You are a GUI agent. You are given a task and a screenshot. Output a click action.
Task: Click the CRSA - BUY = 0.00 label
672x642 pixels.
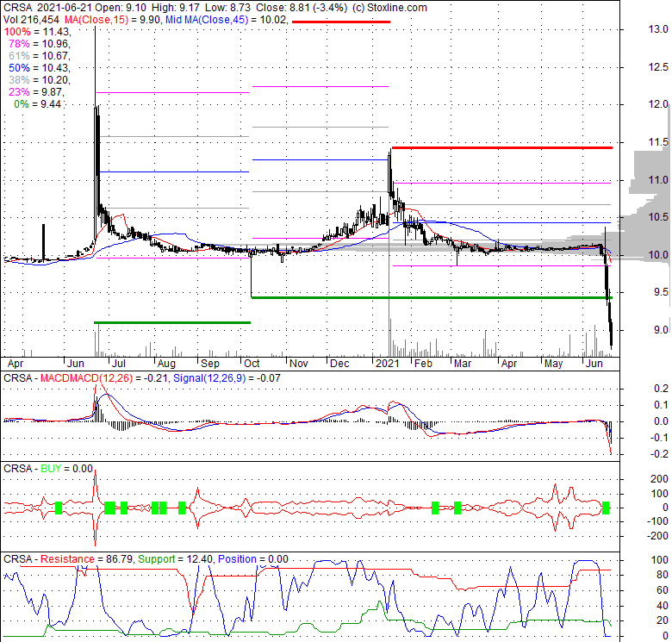click(48, 469)
